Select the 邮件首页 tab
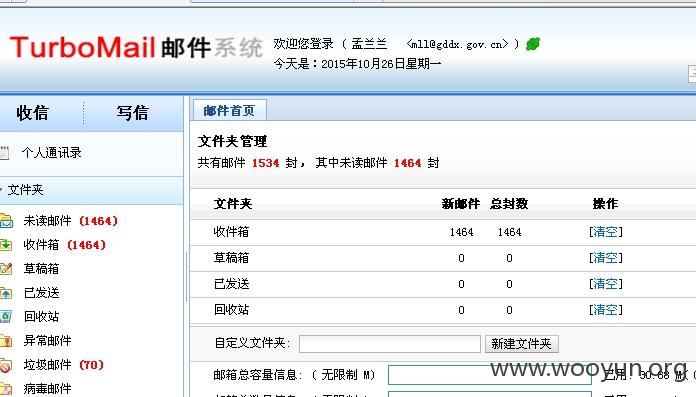This screenshot has width=696, height=397. click(229, 111)
